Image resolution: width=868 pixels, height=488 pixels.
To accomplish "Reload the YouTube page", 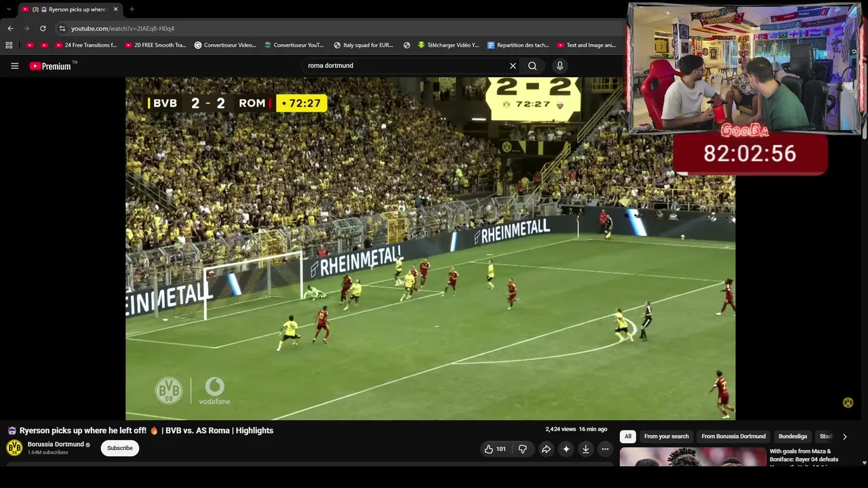I will 43,28.
